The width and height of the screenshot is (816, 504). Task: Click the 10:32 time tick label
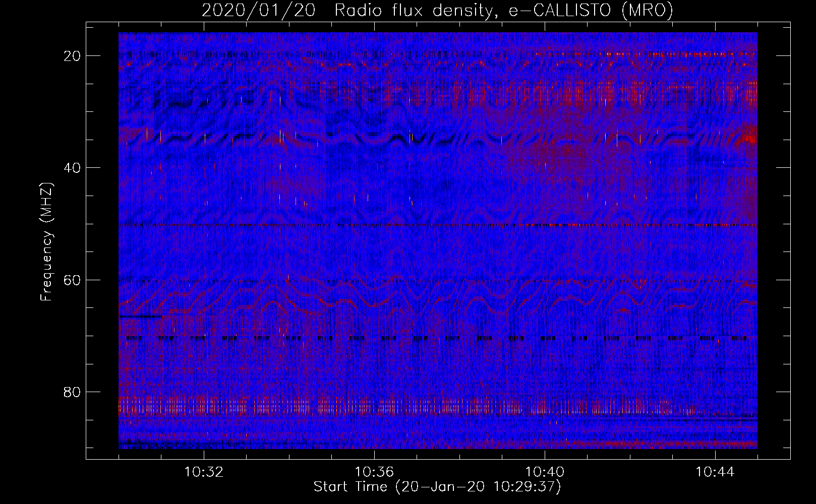pyautogui.click(x=204, y=472)
